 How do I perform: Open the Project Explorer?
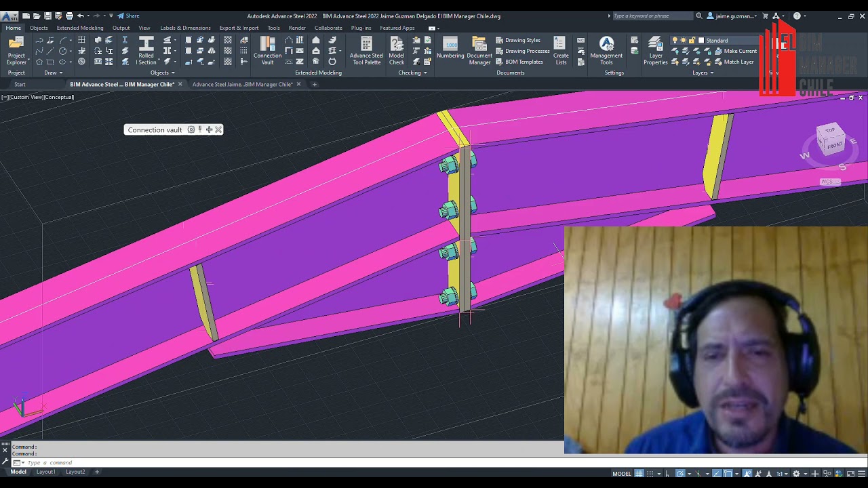tap(16, 51)
